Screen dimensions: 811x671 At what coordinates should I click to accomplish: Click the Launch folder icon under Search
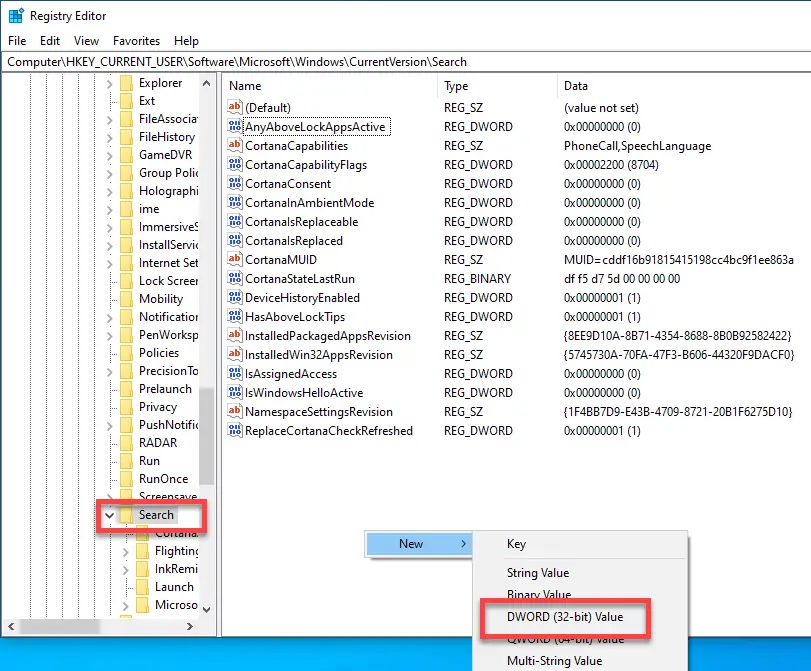[143, 587]
